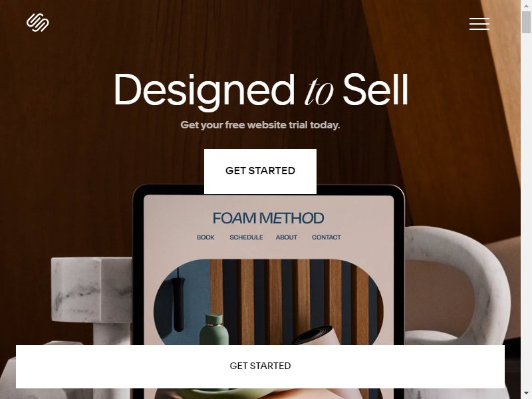Select SCHEDULE in the Foam Method mockup
Image resolution: width=532 pixels, height=399 pixels.
(246, 237)
